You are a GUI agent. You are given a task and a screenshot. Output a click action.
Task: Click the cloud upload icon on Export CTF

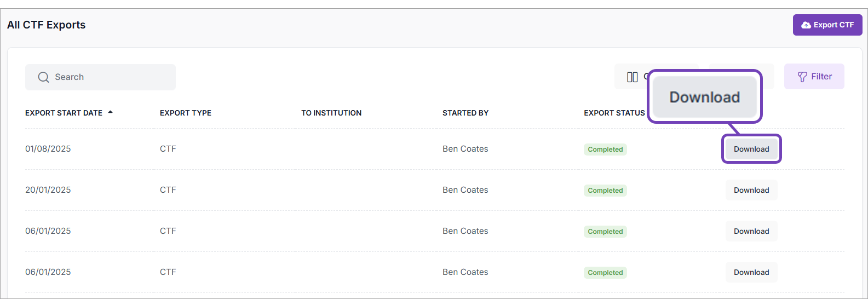(806, 25)
